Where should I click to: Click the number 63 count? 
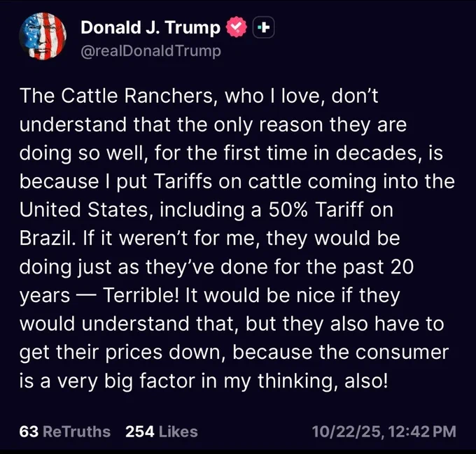coord(29,432)
